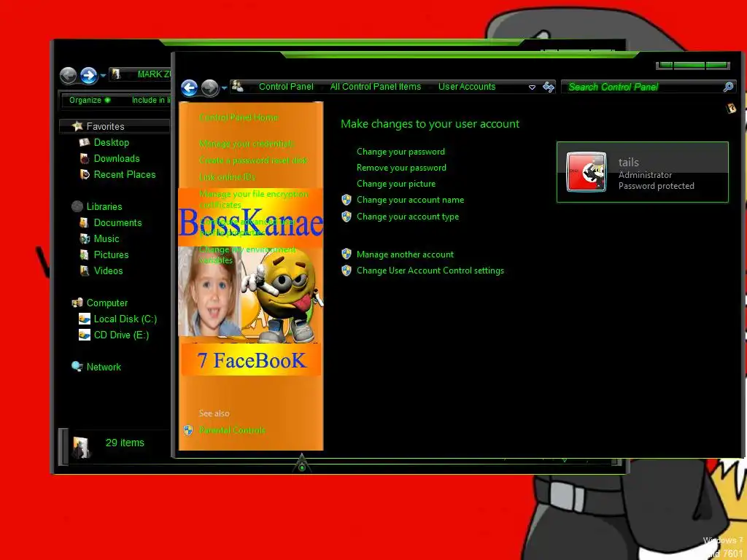Select Computer in navigation pane
The image size is (747, 560).
(107, 303)
